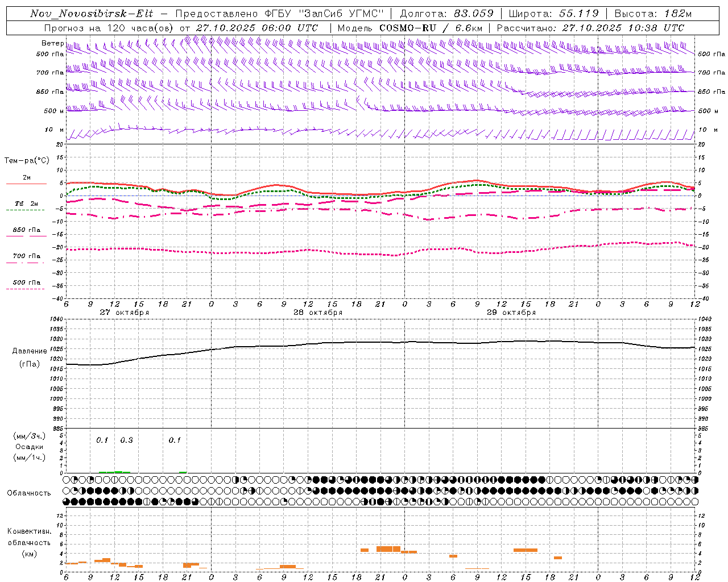Click the 28 октября date label
The width and height of the screenshot is (728, 582).
318,312
